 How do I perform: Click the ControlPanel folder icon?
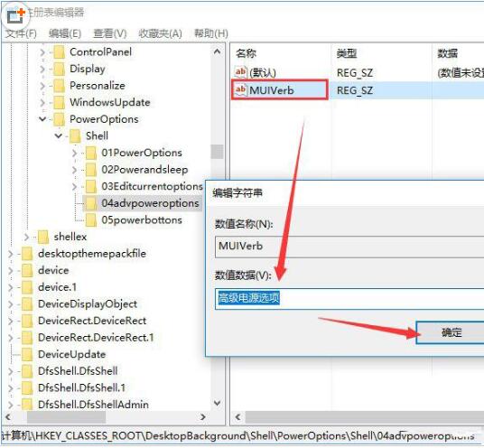pyautogui.click(x=59, y=51)
